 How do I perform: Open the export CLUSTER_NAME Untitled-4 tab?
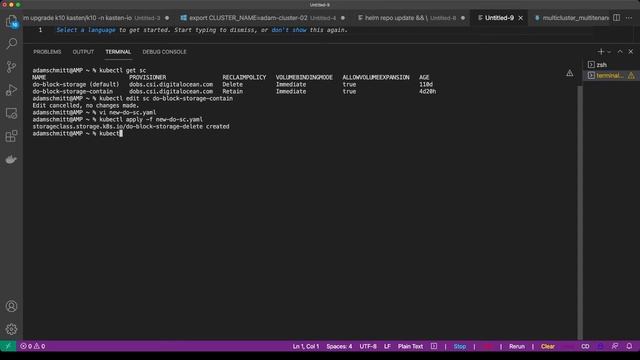coord(263,18)
